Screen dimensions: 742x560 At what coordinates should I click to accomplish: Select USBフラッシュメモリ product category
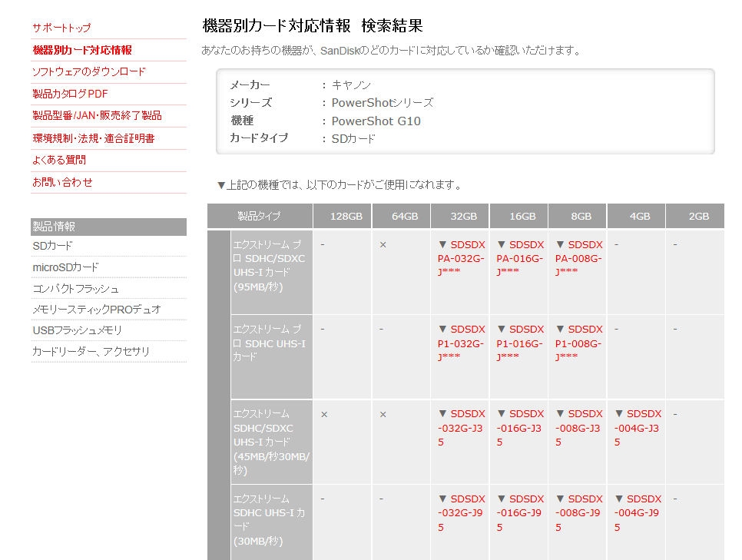[77, 330]
